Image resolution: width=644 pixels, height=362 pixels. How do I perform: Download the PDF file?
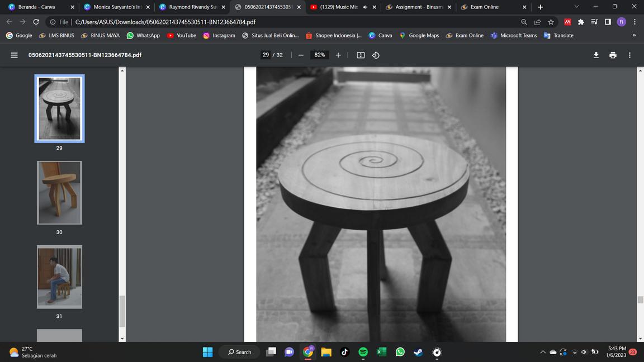click(596, 55)
